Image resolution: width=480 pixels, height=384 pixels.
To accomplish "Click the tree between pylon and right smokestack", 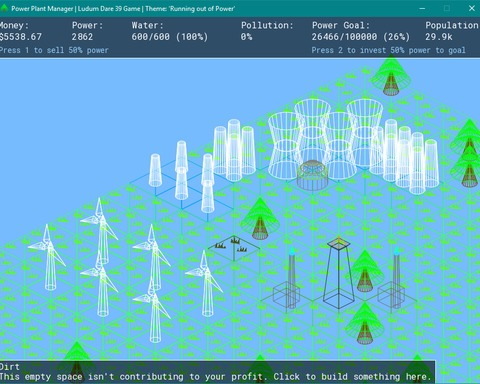I will point(365,271).
